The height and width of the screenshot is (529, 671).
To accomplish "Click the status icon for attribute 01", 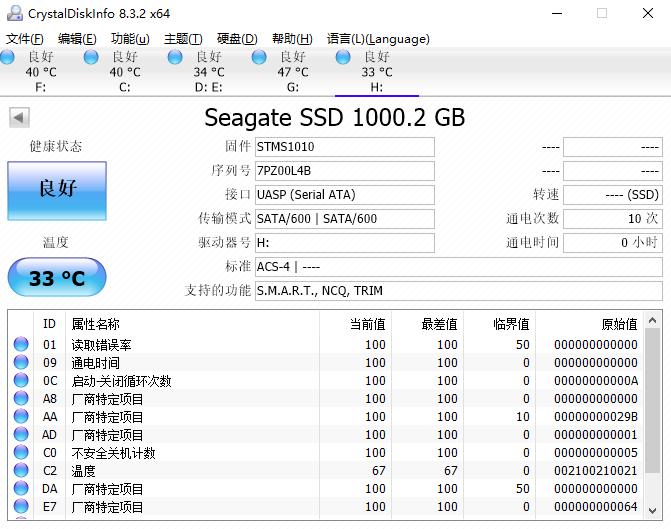I will point(21,344).
